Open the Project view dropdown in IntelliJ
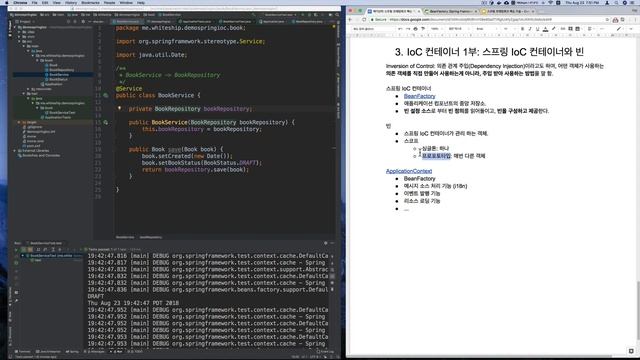Screen dimensions: 640x360 point(25,21)
